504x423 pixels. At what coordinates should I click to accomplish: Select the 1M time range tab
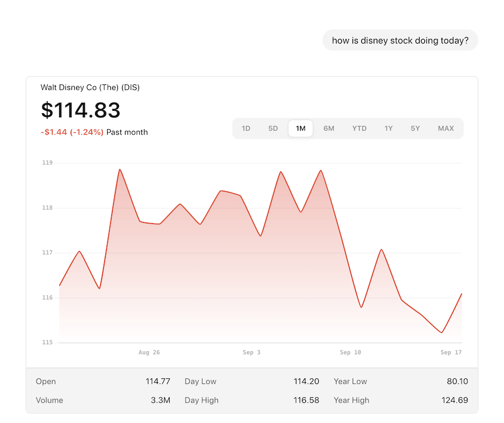pyautogui.click(x=301, y=128)
